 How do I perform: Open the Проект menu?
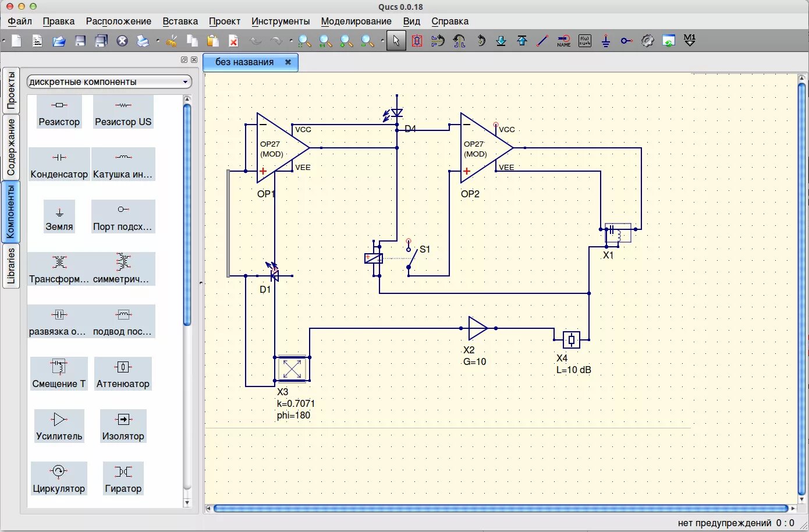coord(225,21)
